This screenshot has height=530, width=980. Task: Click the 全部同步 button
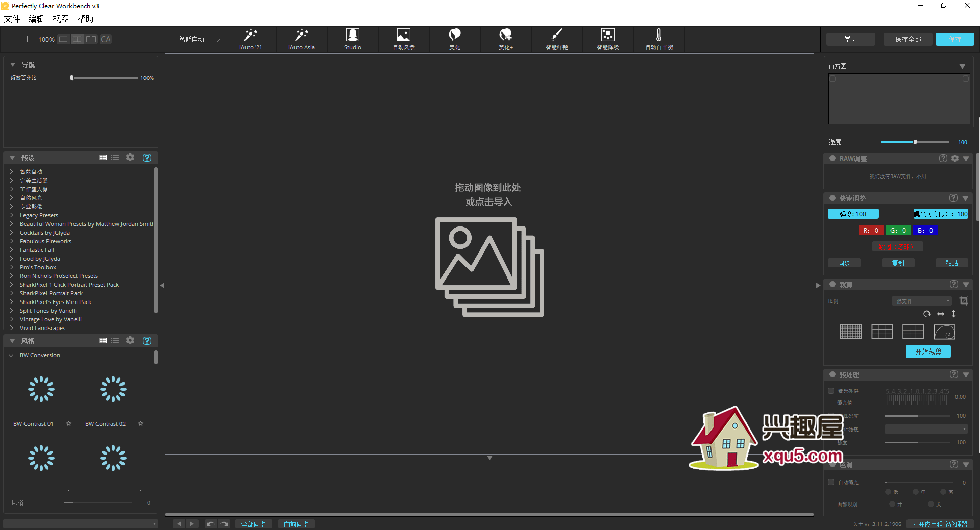[x=253, y=524]
